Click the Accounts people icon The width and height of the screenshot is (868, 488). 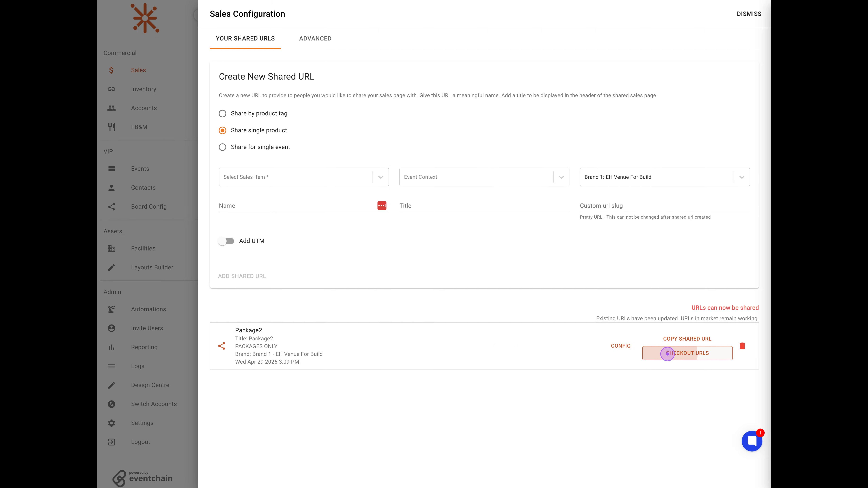tap(112, 108)
